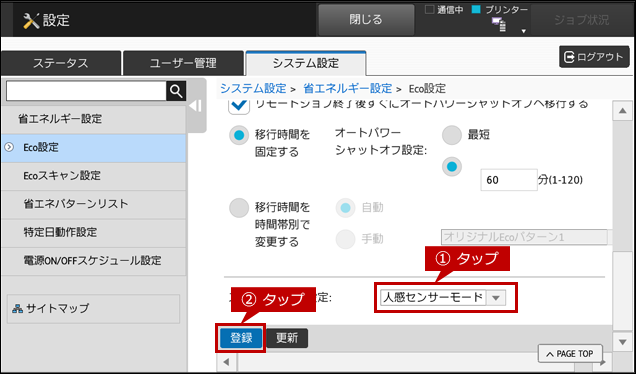Screen dimensions: 636x374
Task: Click the printer status icon
Action: click(499, 25)
